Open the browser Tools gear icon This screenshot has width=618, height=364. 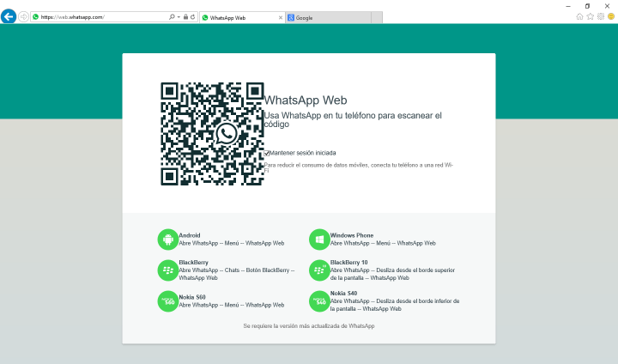click(601, 16)
